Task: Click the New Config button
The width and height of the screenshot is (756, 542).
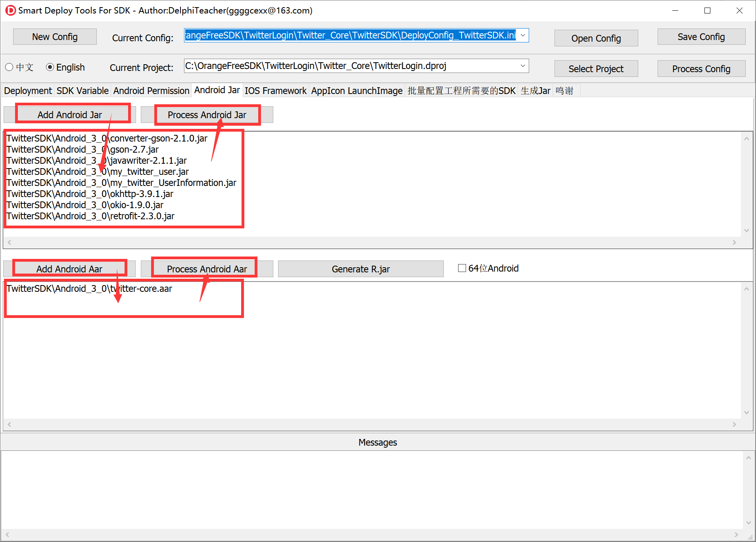Action: [55, 37]
